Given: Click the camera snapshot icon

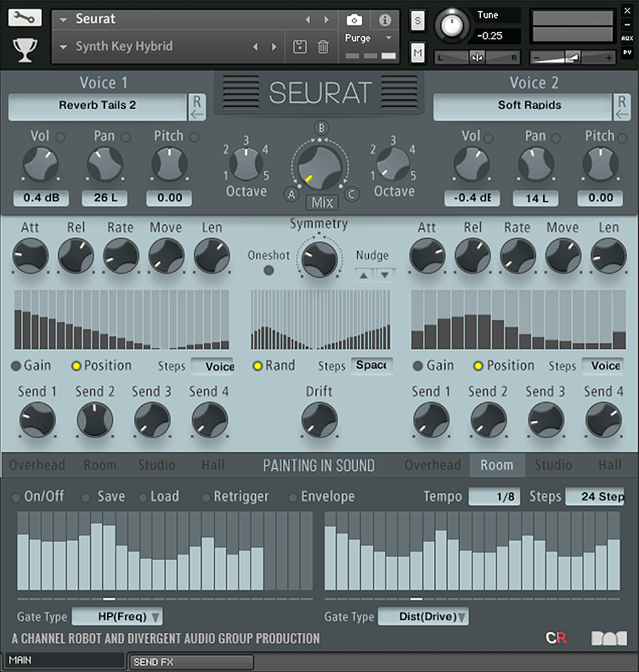Looking at the screenshot, I should [354, 20].
